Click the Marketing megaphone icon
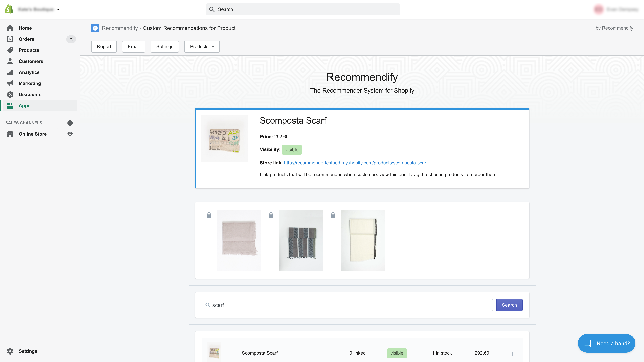Image resolution: width=644 pixels, height=362 pixels. click(10, 83)
